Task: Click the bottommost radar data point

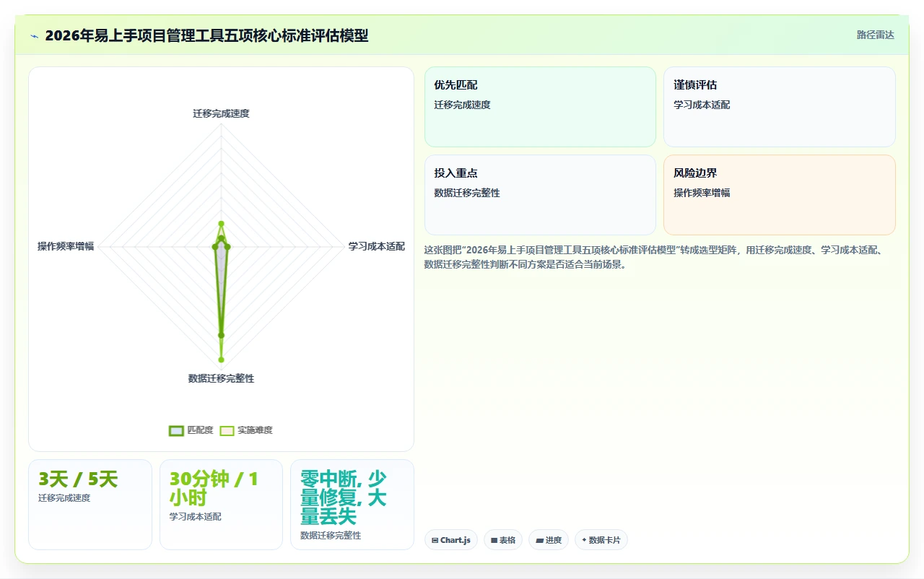Action: 221,360
